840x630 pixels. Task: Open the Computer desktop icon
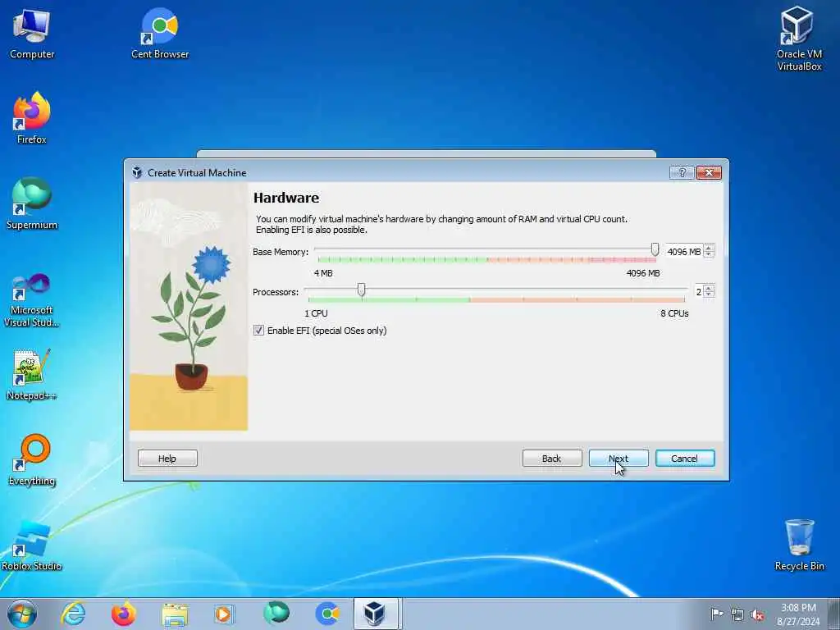[32, 33]
